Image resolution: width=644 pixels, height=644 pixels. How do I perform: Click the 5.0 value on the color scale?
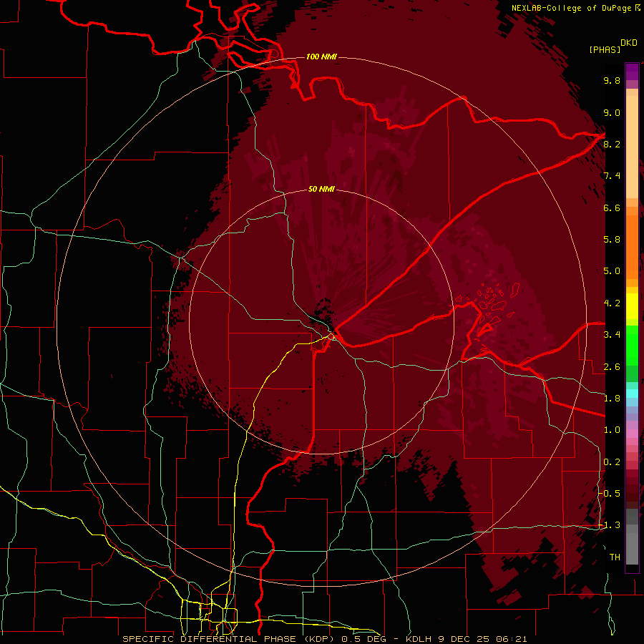612,271
